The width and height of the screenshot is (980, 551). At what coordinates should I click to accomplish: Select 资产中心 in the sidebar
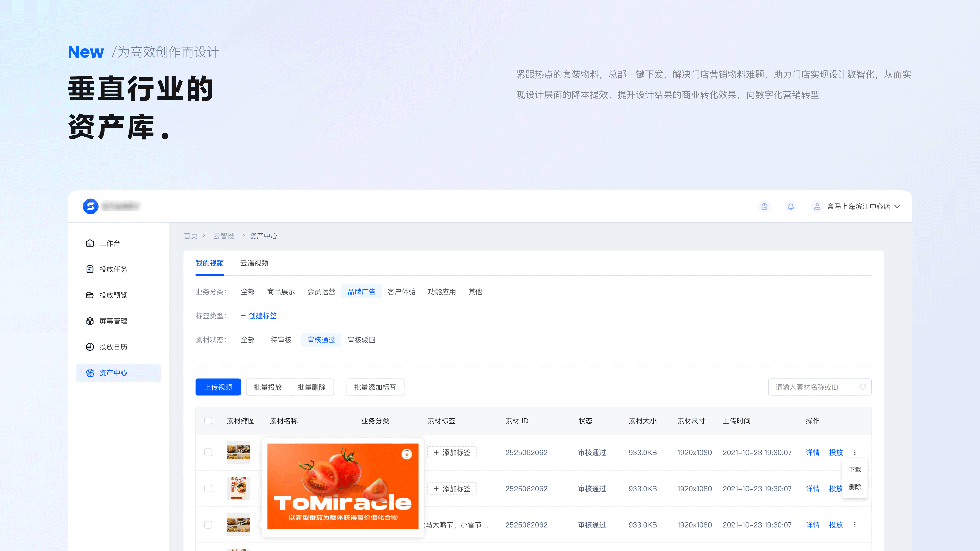coord(118,373)
